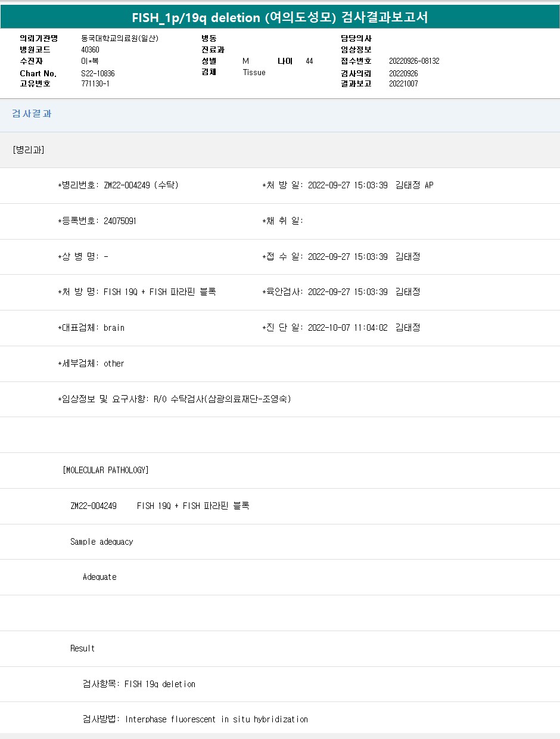Image resolution: width=560 pixels, height=739 pixels.
Task: Click the hospital code 40360
Action: (x=90, y=49)
